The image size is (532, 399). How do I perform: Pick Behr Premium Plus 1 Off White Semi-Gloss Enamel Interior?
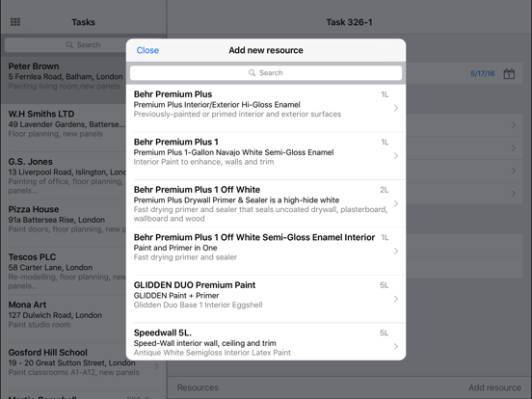click(254, 237)
